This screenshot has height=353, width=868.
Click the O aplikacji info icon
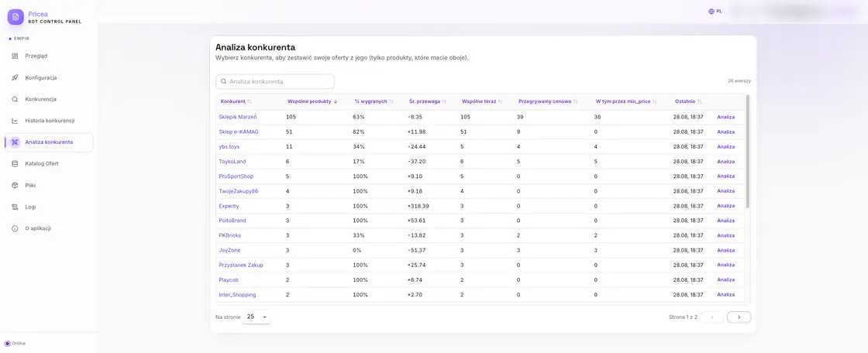coord(15,228)
